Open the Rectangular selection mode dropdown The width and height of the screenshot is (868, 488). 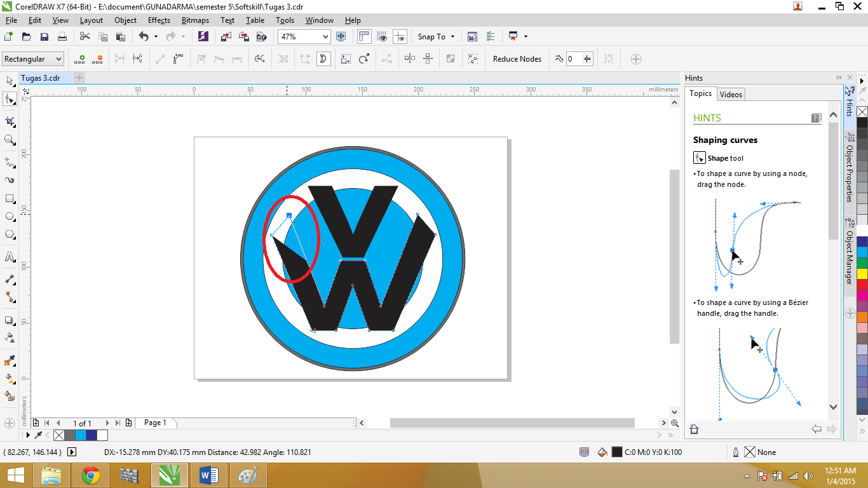(33, 59)
